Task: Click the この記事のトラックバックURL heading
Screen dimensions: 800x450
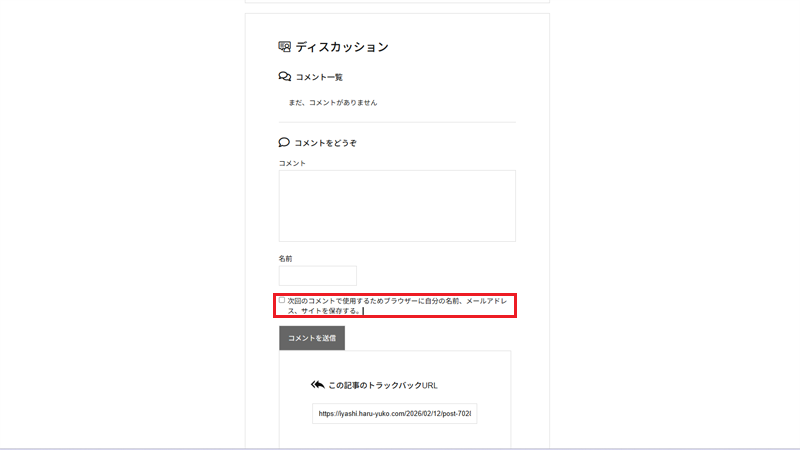Action: pos(383,385)
